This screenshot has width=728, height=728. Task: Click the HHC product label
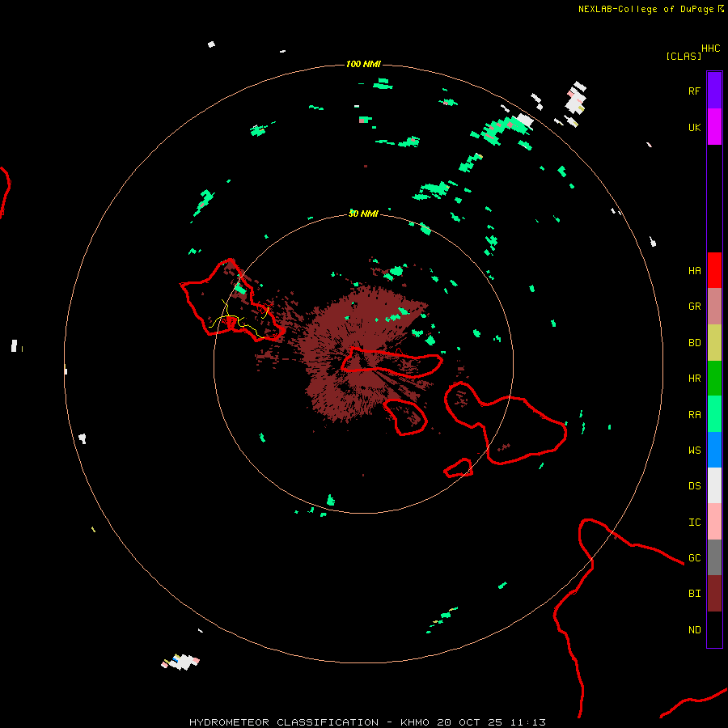pyautogui.click(x=711, y=49)
